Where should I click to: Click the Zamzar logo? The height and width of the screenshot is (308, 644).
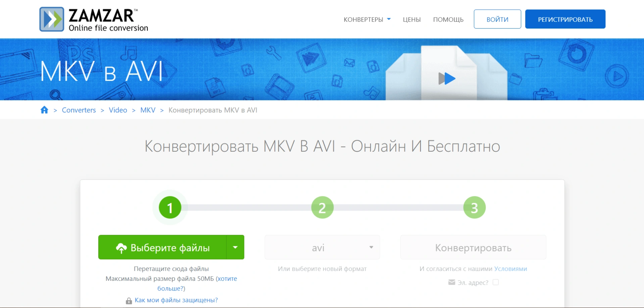(94, 19)
